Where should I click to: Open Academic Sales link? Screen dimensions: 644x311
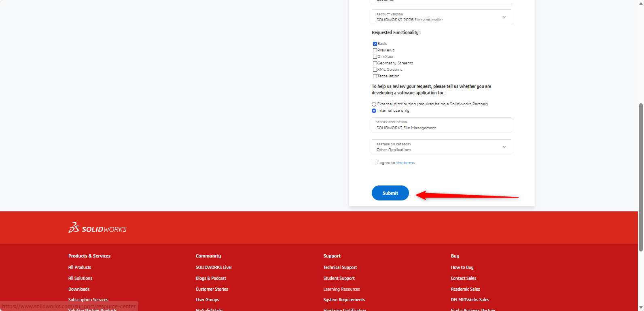click(465, 289)
